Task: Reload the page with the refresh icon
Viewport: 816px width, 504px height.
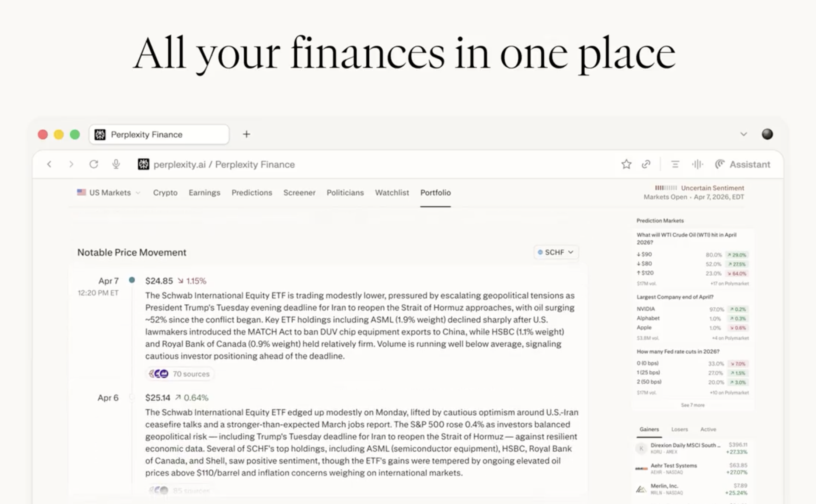Action: click(94, 164)
